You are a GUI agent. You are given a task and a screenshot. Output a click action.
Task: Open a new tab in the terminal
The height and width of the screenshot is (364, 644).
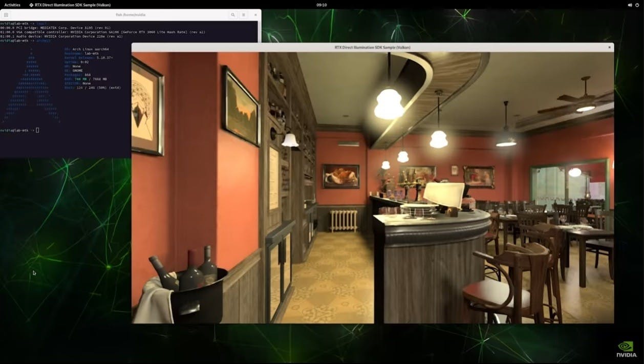pyautogui.click(x=6, y=15)
